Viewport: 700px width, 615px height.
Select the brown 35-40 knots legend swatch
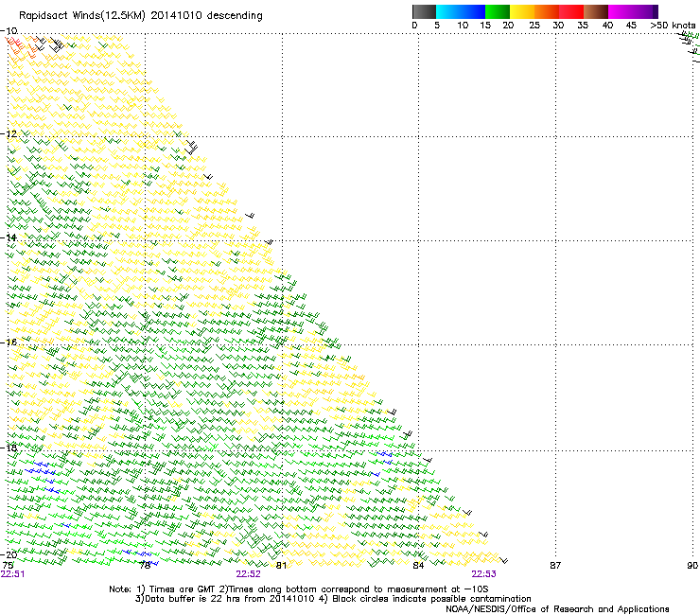coord(596,11)
